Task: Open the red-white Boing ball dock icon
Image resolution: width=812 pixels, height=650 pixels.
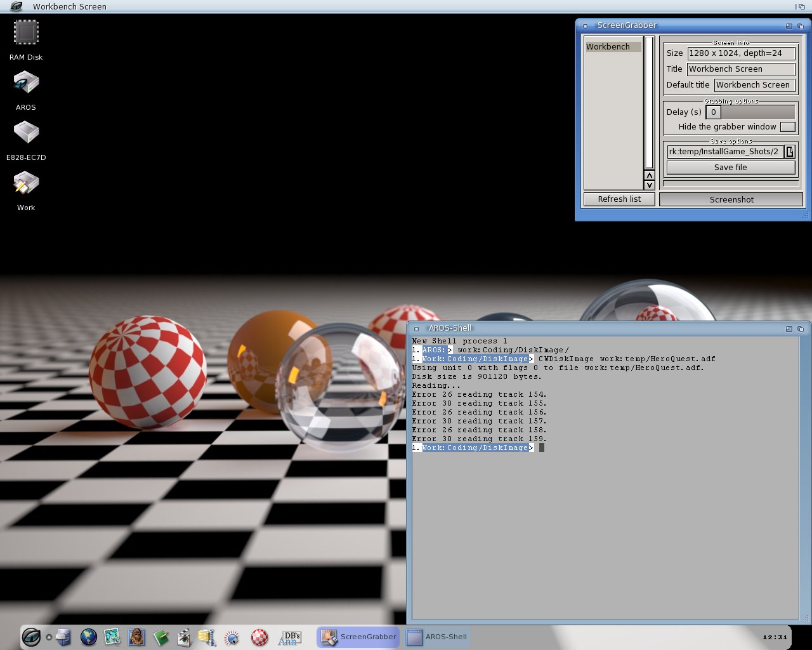Action: (x=259, y=637)
